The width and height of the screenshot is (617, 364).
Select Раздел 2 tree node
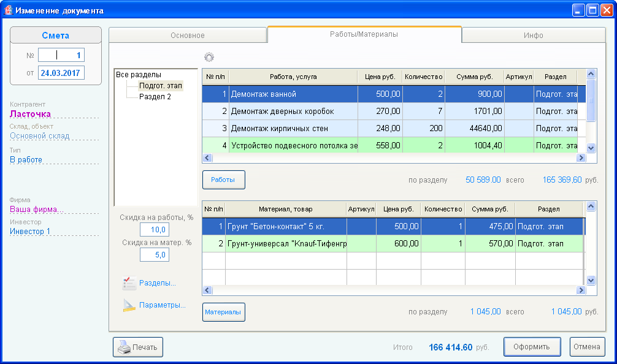[155, 97]
